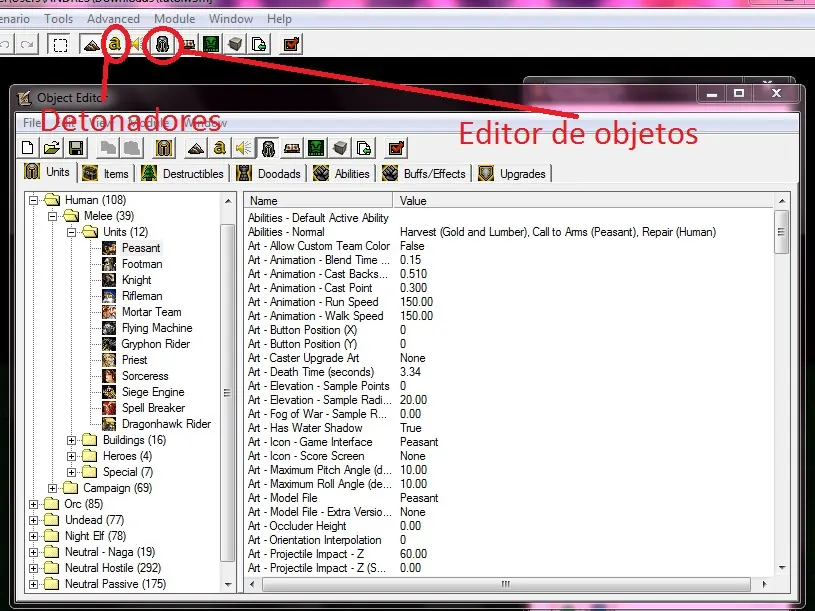Expand the Special (7) folder

[x=72, y=472]
